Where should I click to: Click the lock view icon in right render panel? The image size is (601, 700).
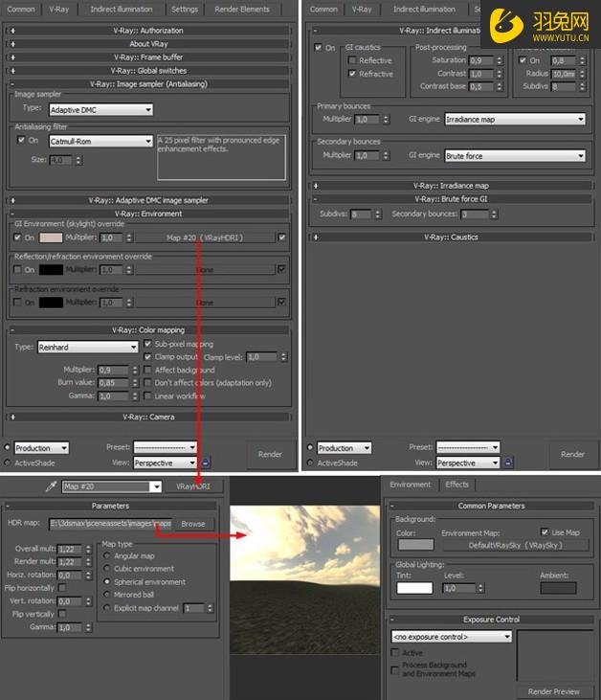[508, 463]
